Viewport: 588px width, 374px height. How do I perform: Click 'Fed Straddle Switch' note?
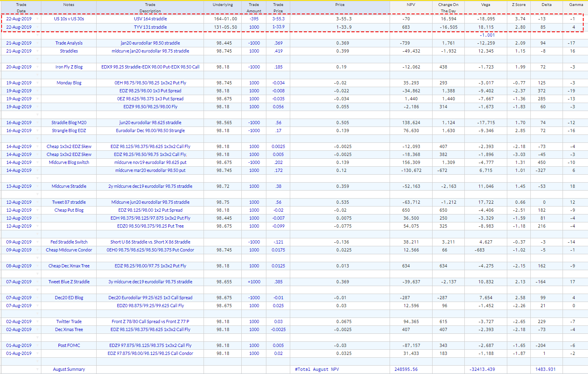click(69, 242)
